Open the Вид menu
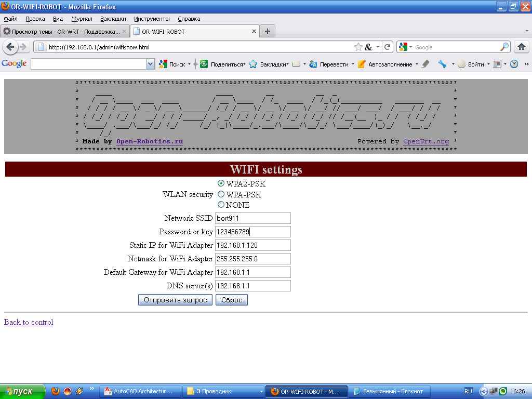The width and height of the screenshot is (532, 399). 58,19
